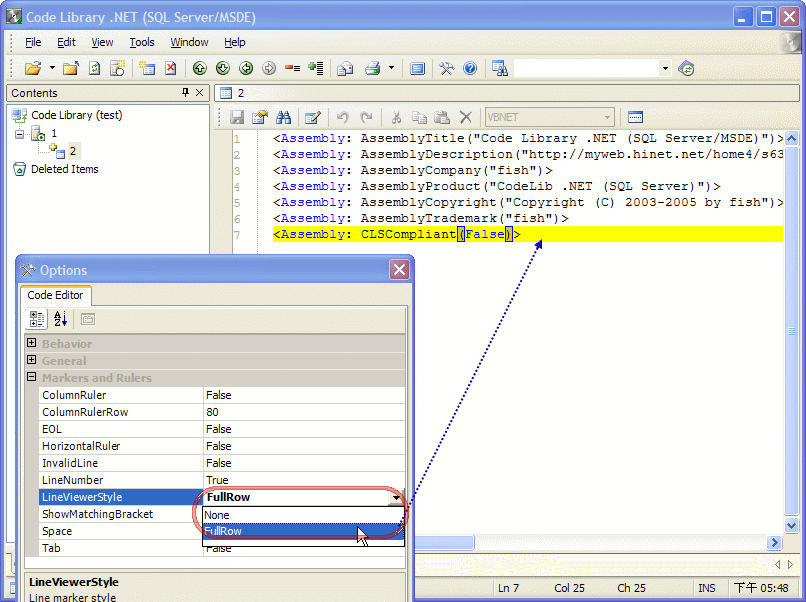The width and height of the screenshot is (806, 602).
Task: Select tree item 2 under node 1
Action: point(72,151)
